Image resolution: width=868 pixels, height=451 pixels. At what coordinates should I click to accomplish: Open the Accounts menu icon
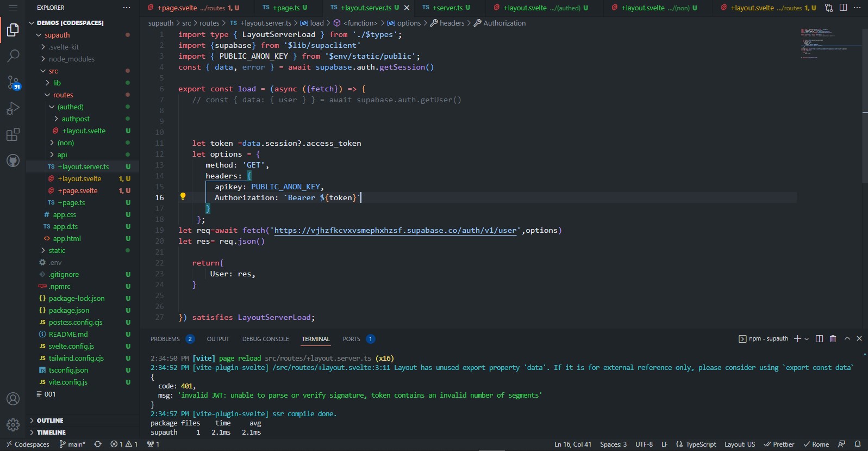[13, 398]
